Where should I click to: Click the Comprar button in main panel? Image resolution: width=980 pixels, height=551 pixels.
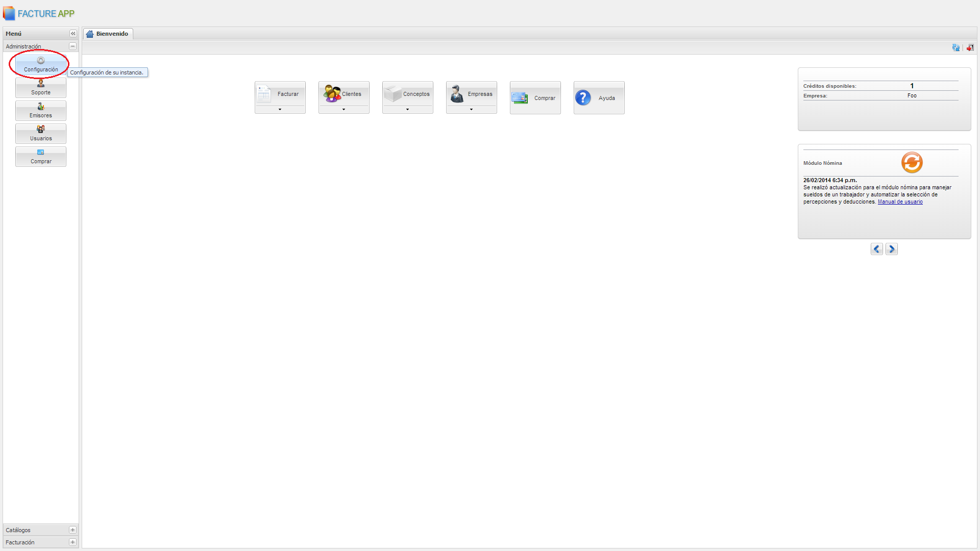[535, 98]
